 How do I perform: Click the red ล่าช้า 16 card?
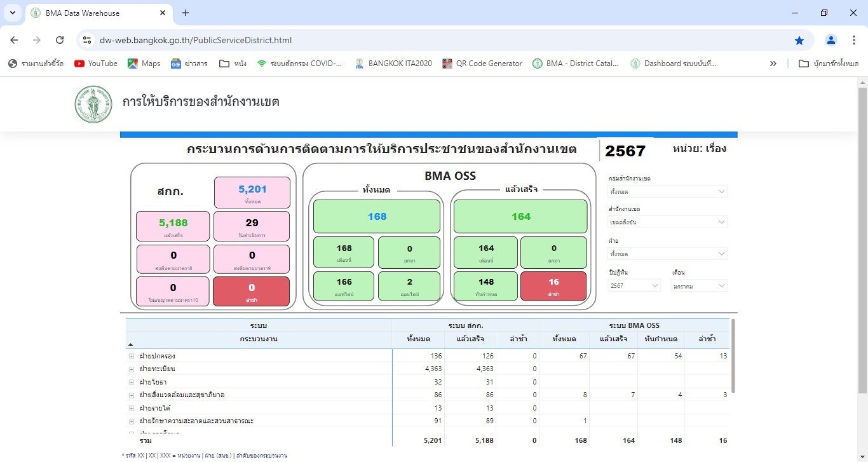pyautogui.click(x=553, y=286)
